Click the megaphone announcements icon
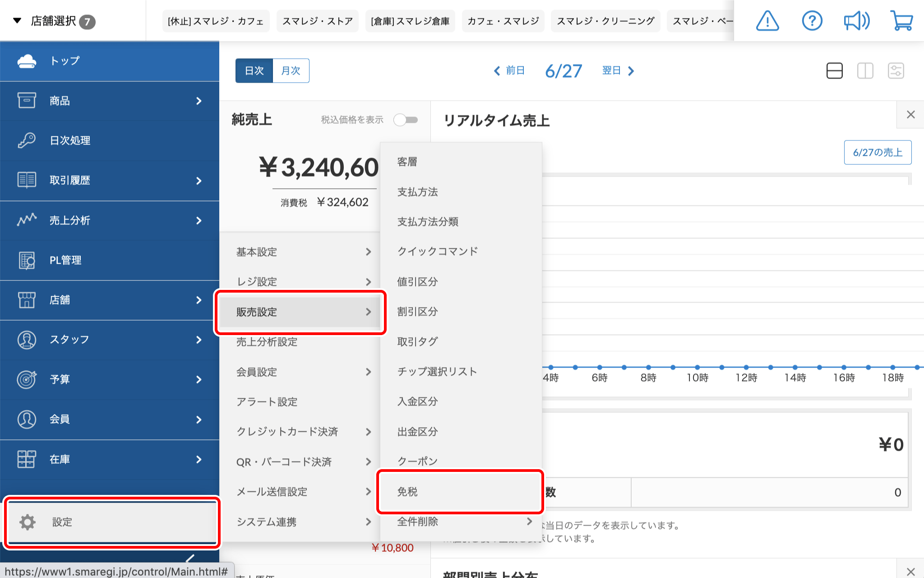Screen dimensions: 924x578 (856, 21)
